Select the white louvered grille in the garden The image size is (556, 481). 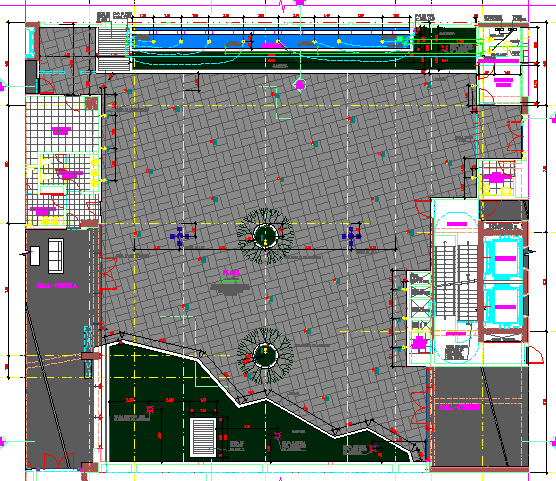coord(203,437)
